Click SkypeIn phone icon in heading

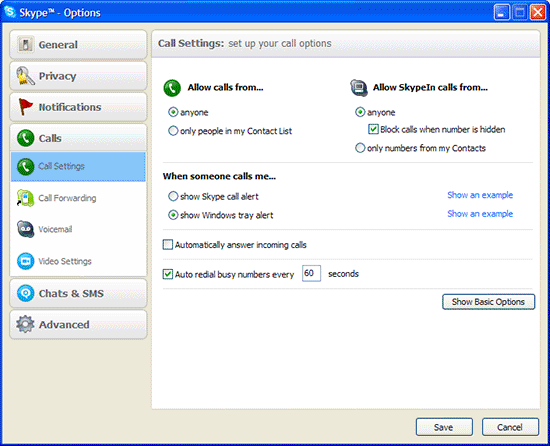[358, 88]
